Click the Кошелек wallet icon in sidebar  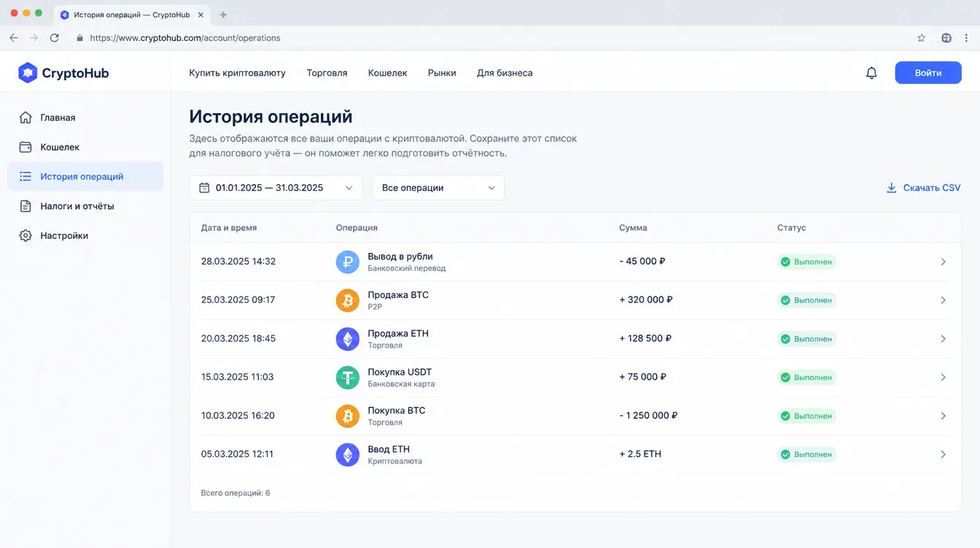pos(26,147)
